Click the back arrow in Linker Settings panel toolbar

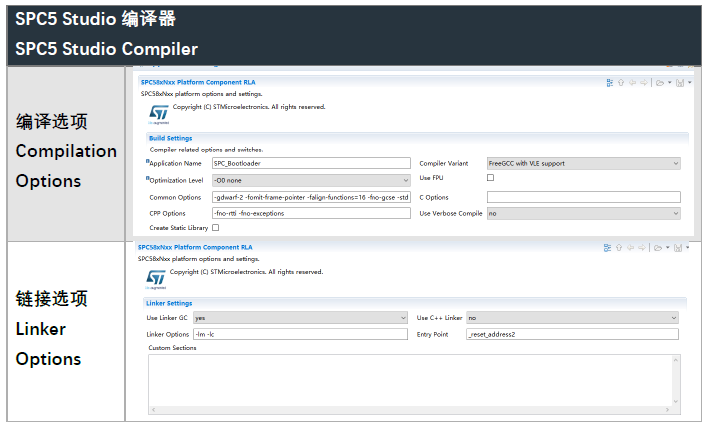[630, 247]
